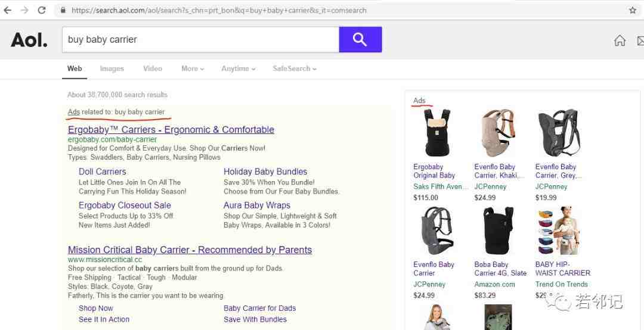
Task: Click the purple magnifier search button
Action: [360, 39]
